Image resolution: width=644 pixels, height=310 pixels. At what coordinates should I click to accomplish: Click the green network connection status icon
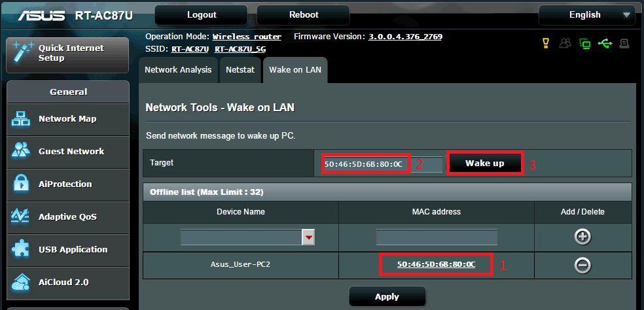[x=584, y=44]
